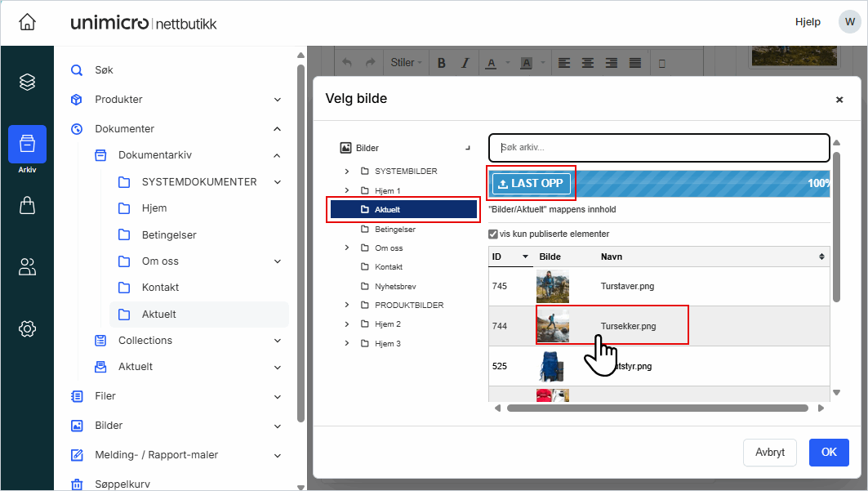Close the Velg bilde dialog

click(x=839, y=100)
